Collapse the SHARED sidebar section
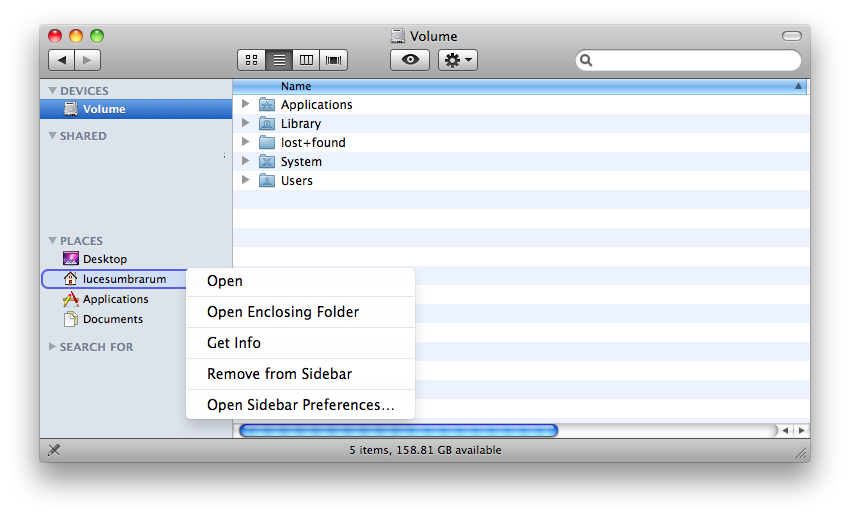 pyautogui.click(x=53, y=135)
